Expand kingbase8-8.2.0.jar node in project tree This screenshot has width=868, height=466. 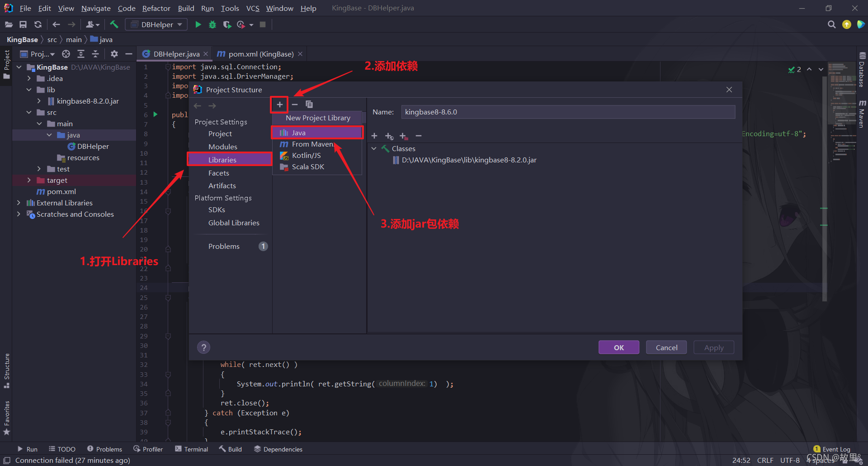(39, 101)
